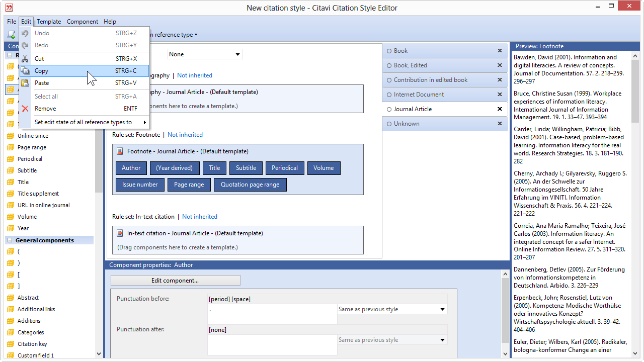Image resolution: width=644 pixels, height=362 pixels.
Task: Click the In-text citation template document icon
Action: coord(120,233)
